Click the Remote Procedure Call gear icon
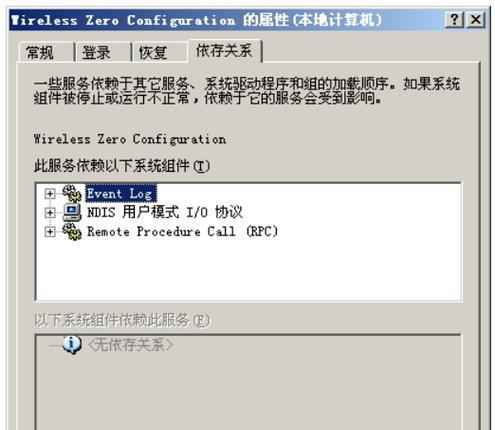495x430 pixels. (x=72, y=231)
